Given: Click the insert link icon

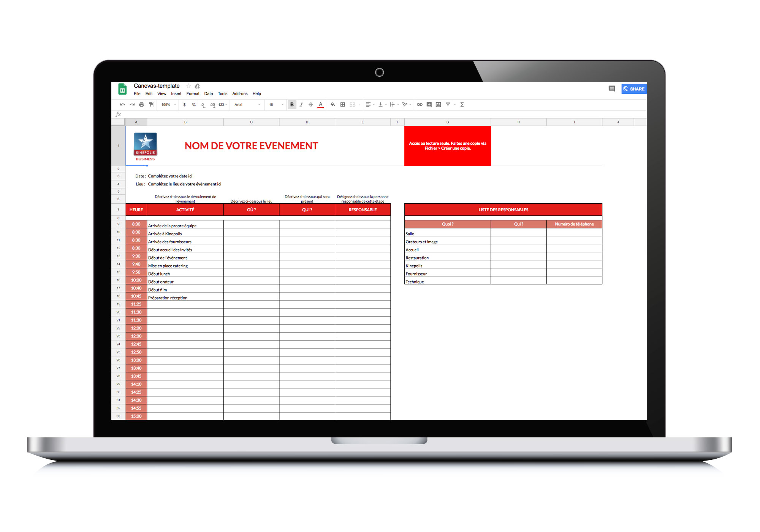Looking at the screenshot, I should pyautogui.click(x=420, y=104).
